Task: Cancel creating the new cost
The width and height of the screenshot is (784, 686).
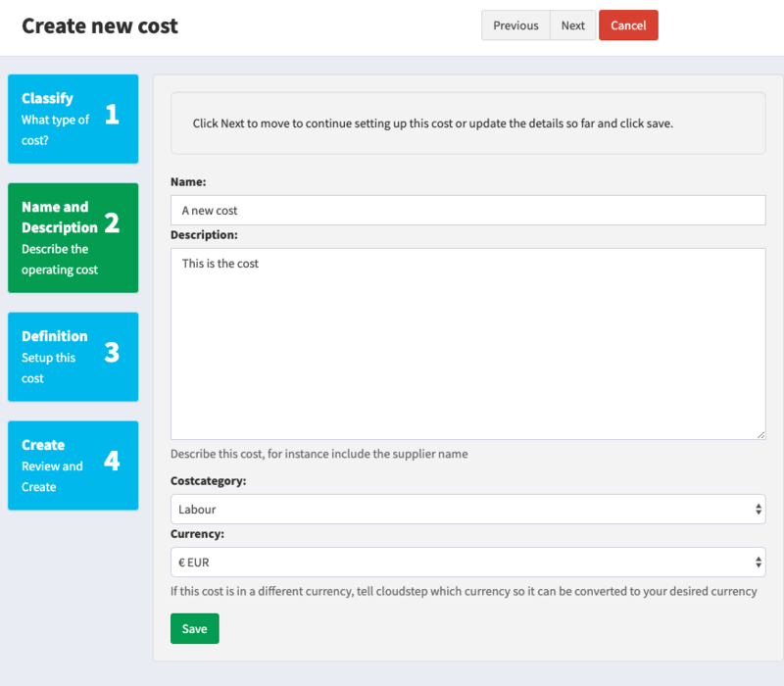Action: point(628,25)
